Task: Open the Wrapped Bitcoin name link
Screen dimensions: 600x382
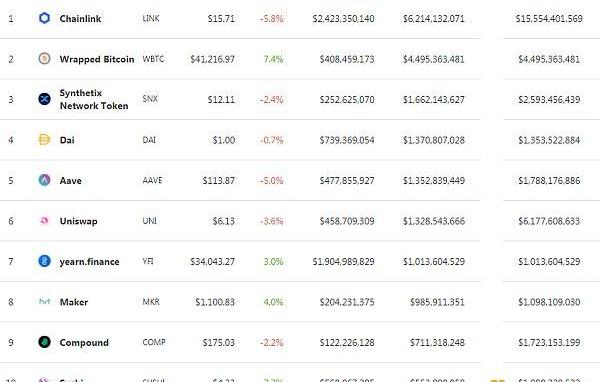Action: (x=97, y=59)
